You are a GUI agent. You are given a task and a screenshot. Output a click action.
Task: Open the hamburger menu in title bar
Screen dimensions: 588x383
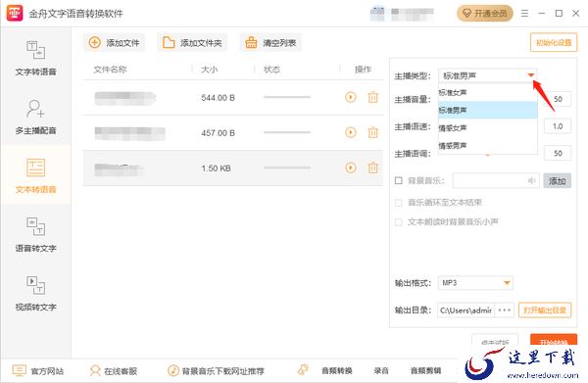pos(524,14)
